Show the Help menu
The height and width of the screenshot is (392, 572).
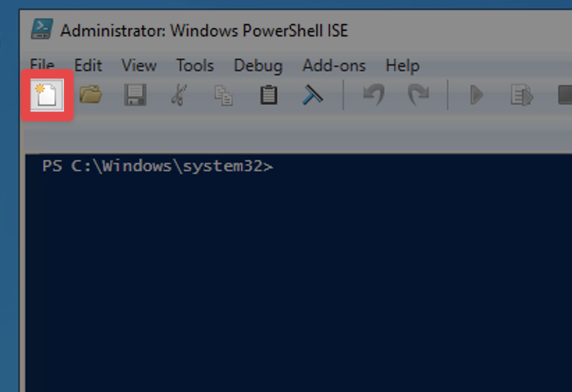click(x=402, y=66)
